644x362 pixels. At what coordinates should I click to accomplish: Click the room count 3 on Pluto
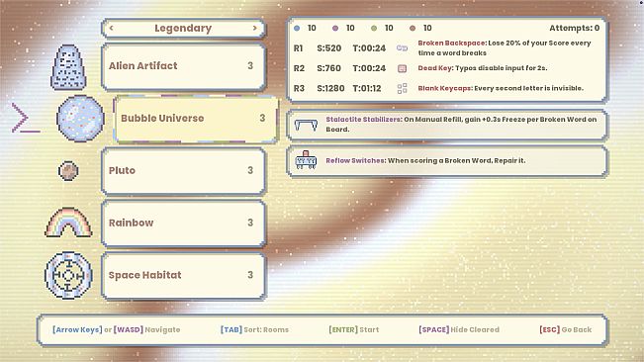click(x=250, y=170)
